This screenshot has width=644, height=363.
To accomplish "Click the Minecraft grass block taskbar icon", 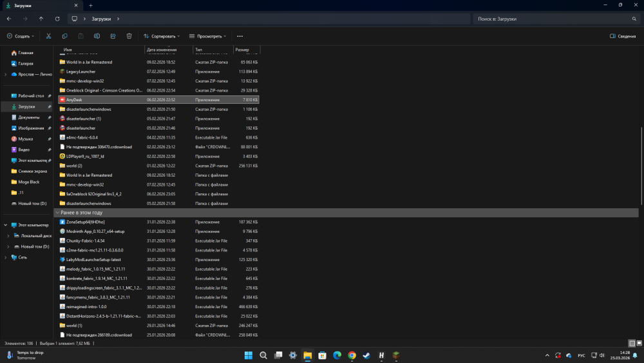I will point(396,355).
